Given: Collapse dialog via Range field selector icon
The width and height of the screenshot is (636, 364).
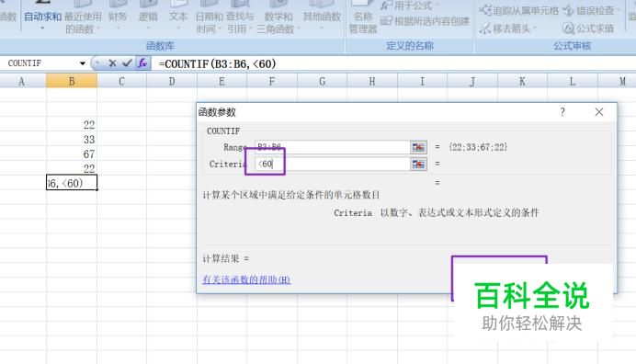Looking at the screenshot, I should 418,147.
